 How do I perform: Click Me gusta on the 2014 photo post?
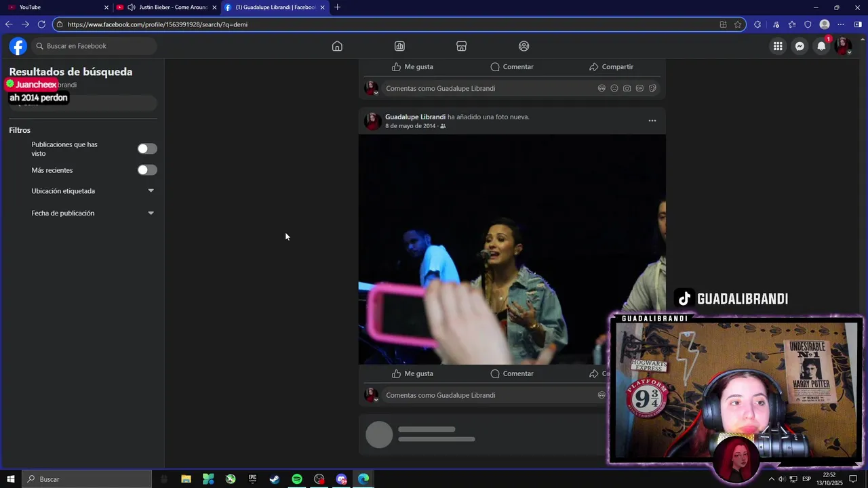(412, 373)
